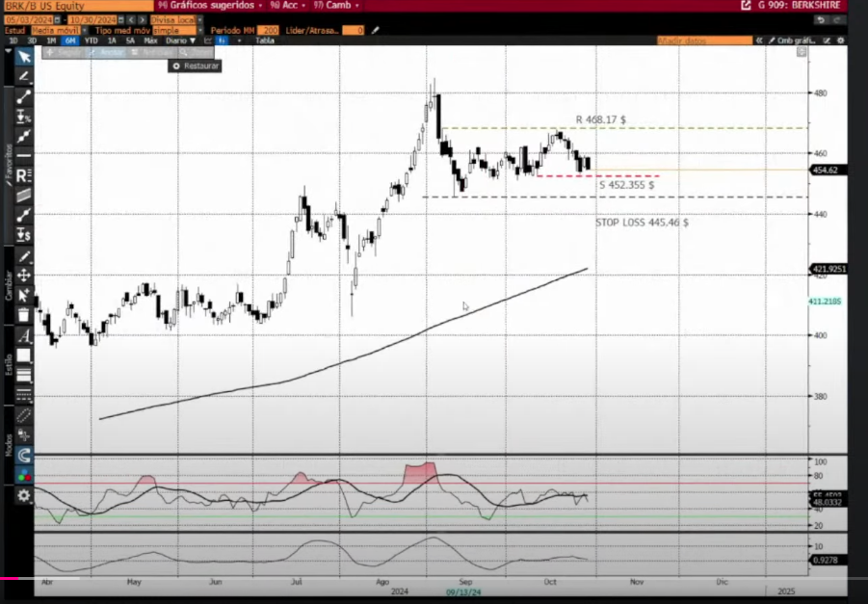868x604 pixels.
Task: Select the Máx range tab
Action: pos(150,40)
